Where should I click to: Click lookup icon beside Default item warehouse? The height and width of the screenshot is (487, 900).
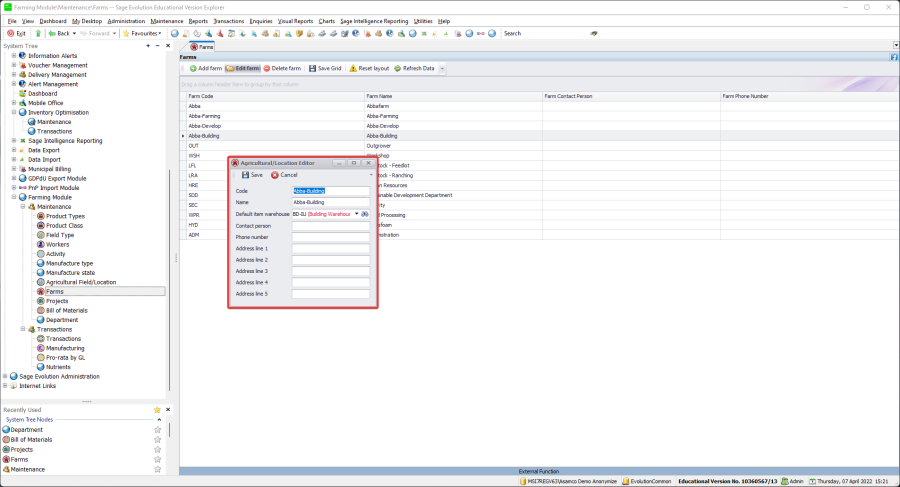[x=365, y=214]
